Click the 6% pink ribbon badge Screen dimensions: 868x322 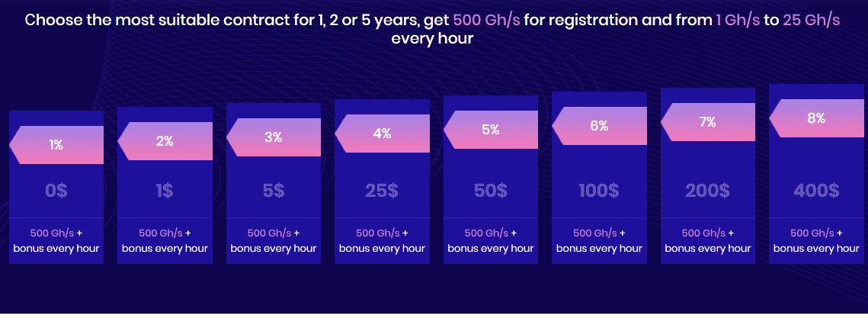point(599,126)
